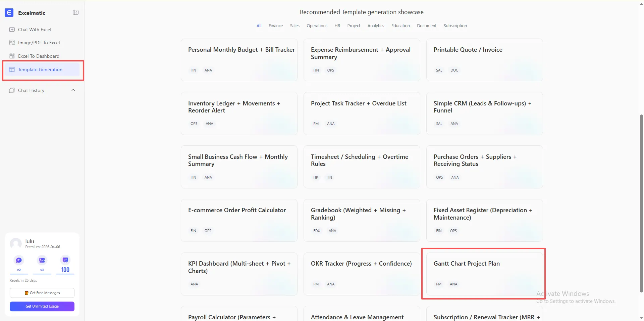Open Gantt Chart Project Plan template

click(485, 274)
